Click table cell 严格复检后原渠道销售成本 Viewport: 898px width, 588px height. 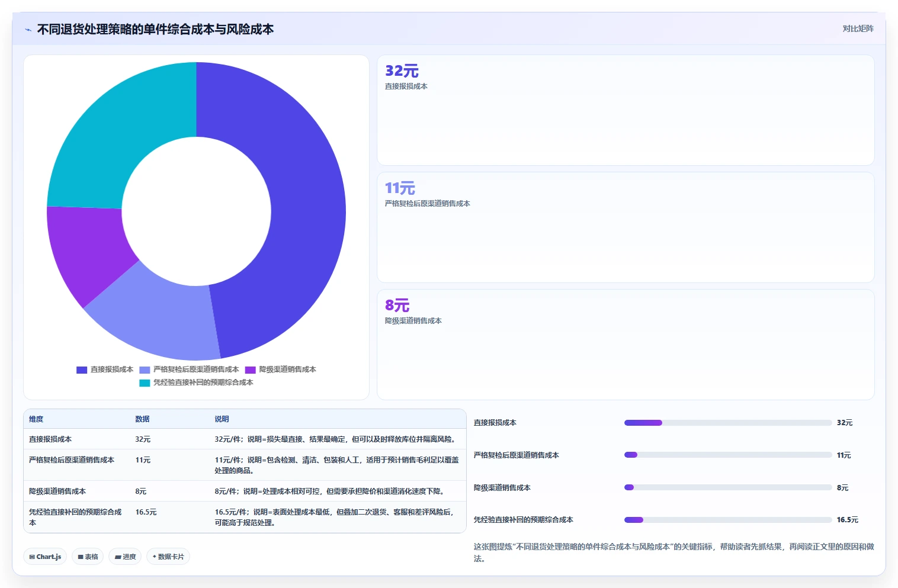click(72, 460)
